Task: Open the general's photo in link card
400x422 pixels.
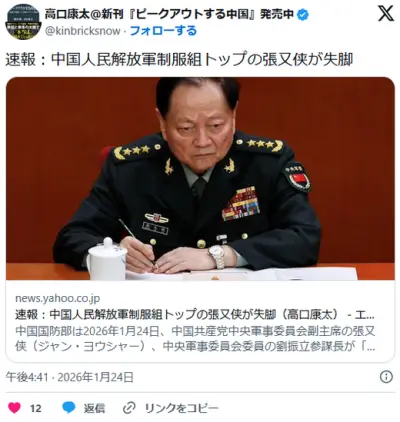Action: coord(200,179)
